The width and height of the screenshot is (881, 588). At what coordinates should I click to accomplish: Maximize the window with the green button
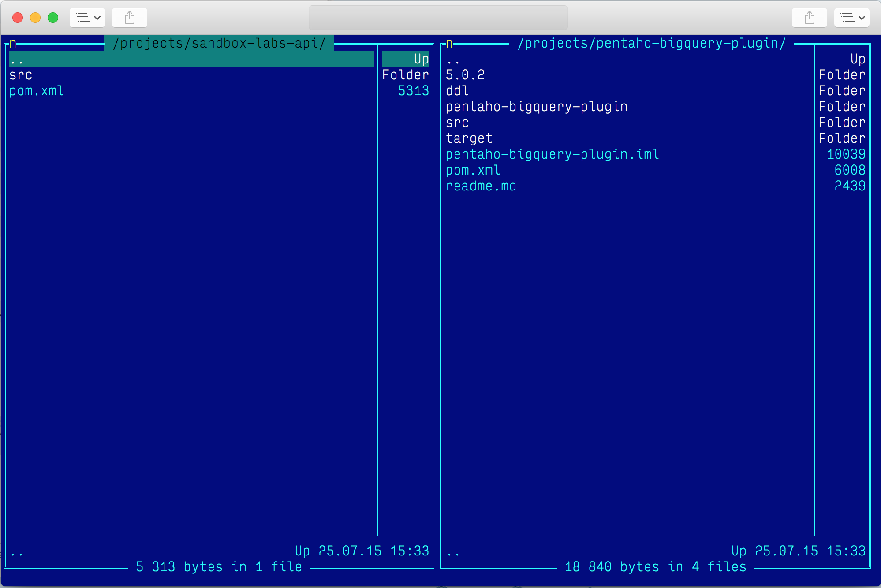pyautogui.click(x=53, y=18)
